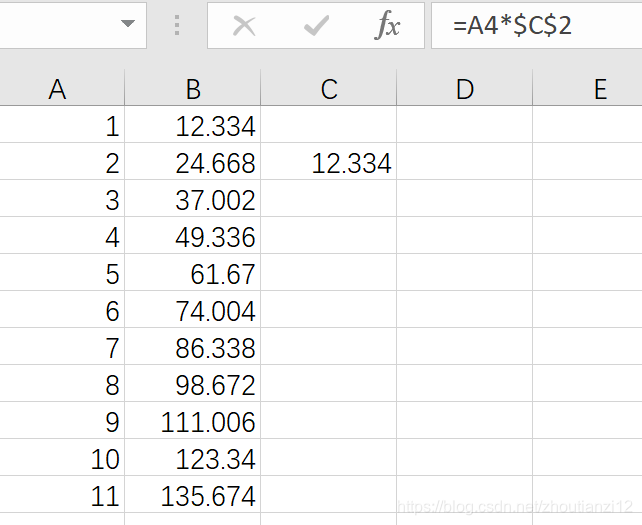Select cell in column A containing 2
The height and width of the screenshot is (525, 642).
click(x=62, y=161)
